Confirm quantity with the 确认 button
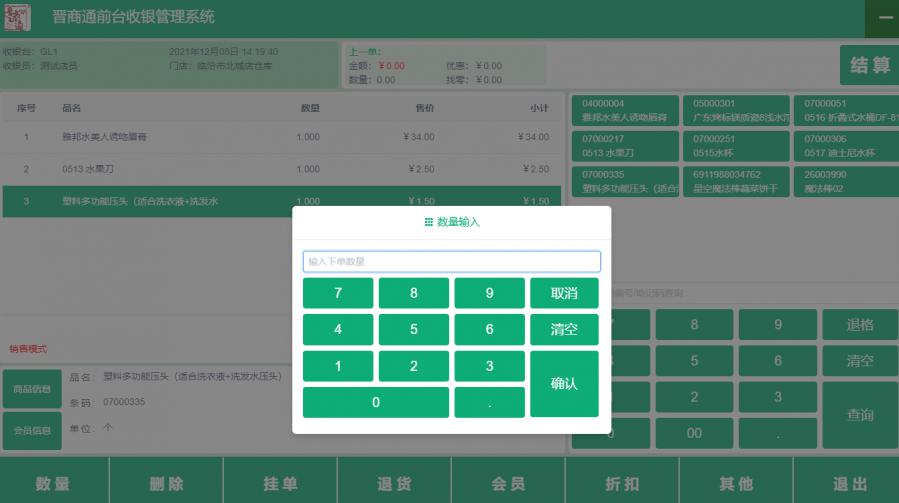Image resolution: width=899 pixels, height=503 pixels. [x=564, y=383]
